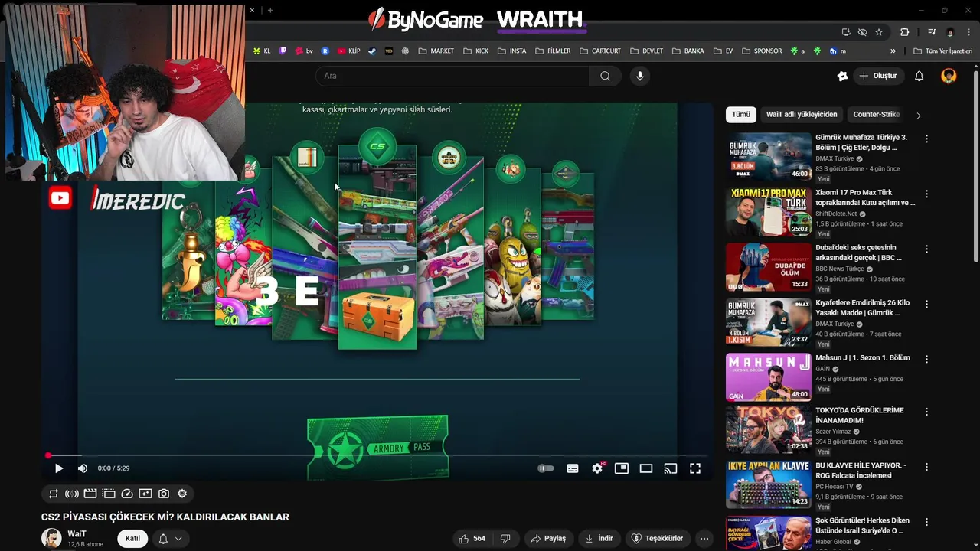Open YouTube notifications bell
The width and height of the screenshot is (980, 551).
[x=920, y=76]
